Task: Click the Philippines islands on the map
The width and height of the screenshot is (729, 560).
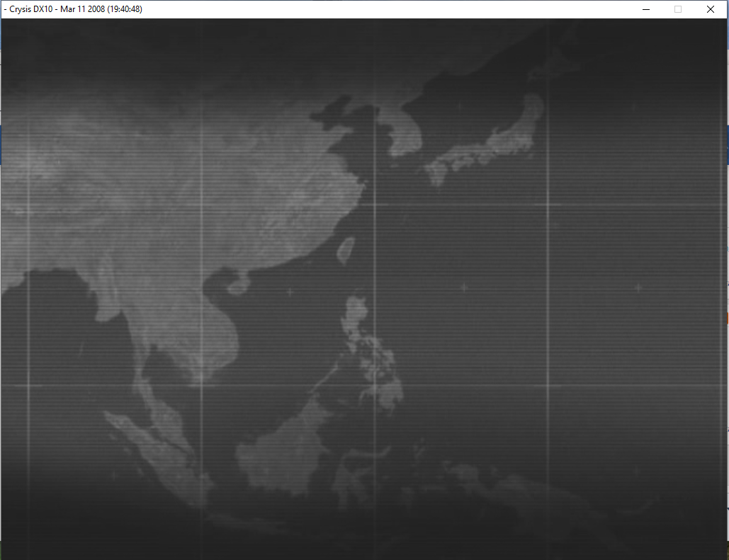Action: click(x=373, y=355)
